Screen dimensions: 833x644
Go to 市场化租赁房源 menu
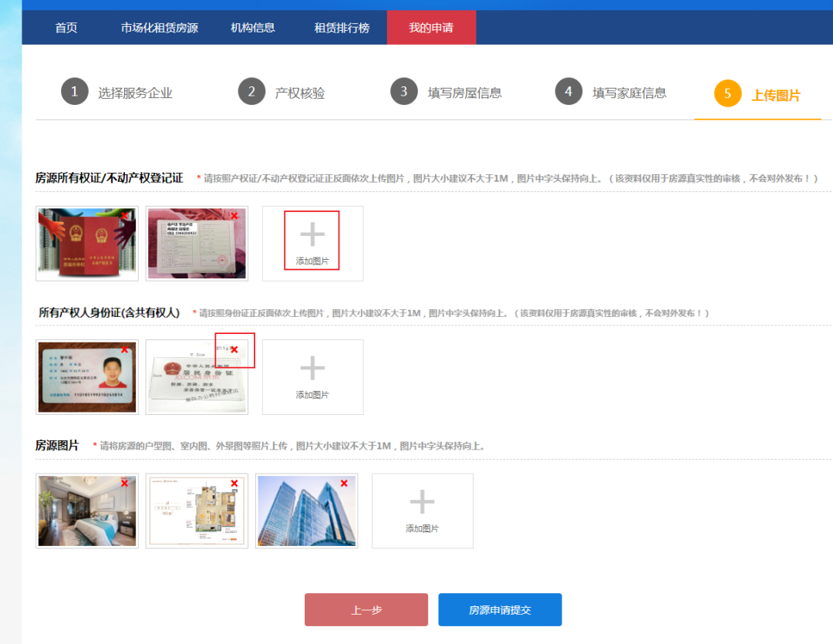coord(160,28)
